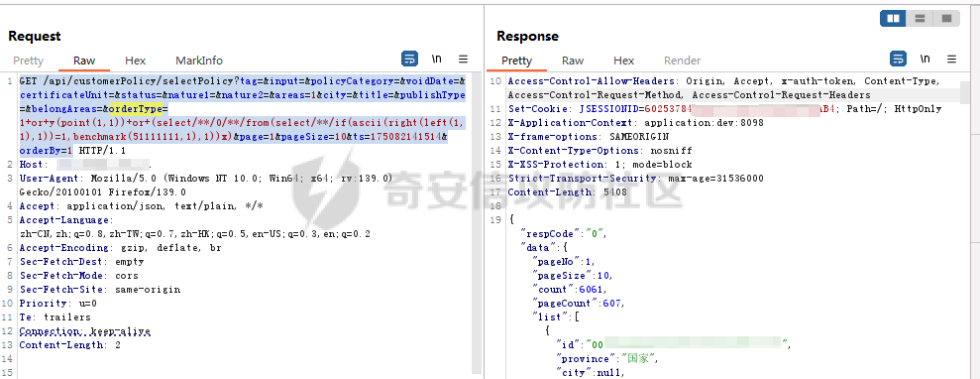Click the "pageCount":607 JSON line

580,304
